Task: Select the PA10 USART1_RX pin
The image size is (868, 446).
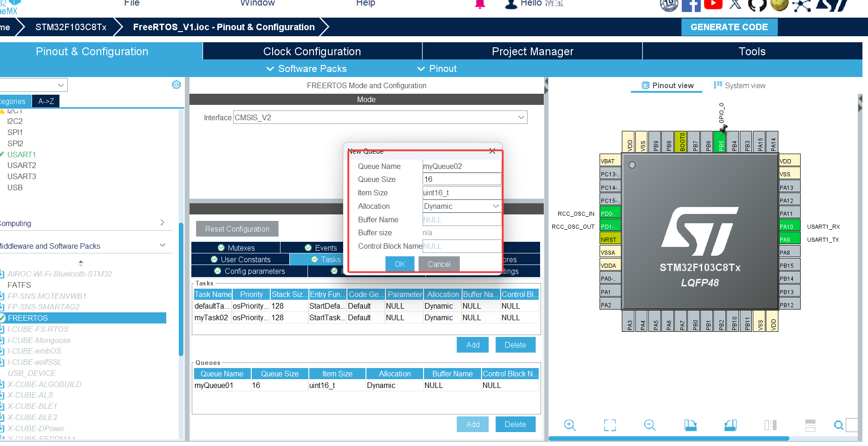Action: coord(790,226)
